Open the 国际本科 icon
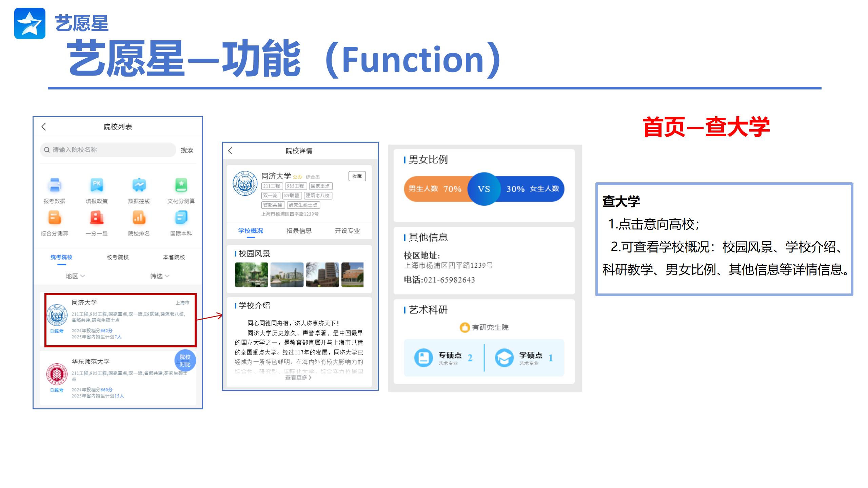 pos(181,218)
